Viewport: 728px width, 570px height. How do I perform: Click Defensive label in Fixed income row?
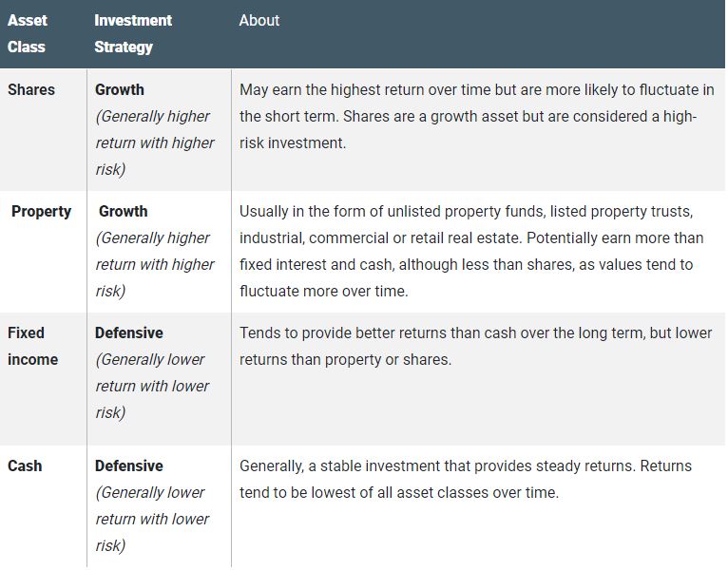129,332
